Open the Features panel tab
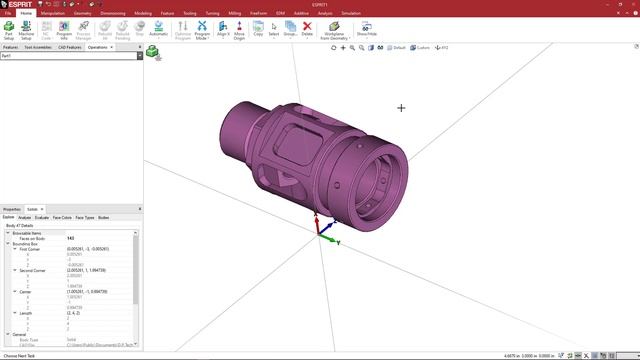640x360 pixels. [x=11, y=47]
